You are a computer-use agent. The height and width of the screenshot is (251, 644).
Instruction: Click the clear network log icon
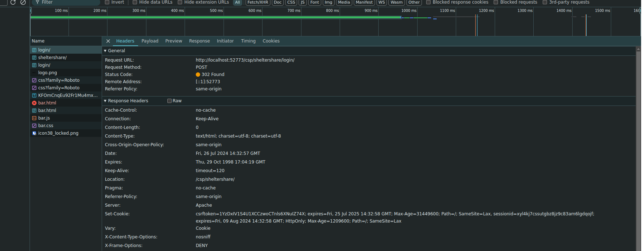(x=23, y=2)
